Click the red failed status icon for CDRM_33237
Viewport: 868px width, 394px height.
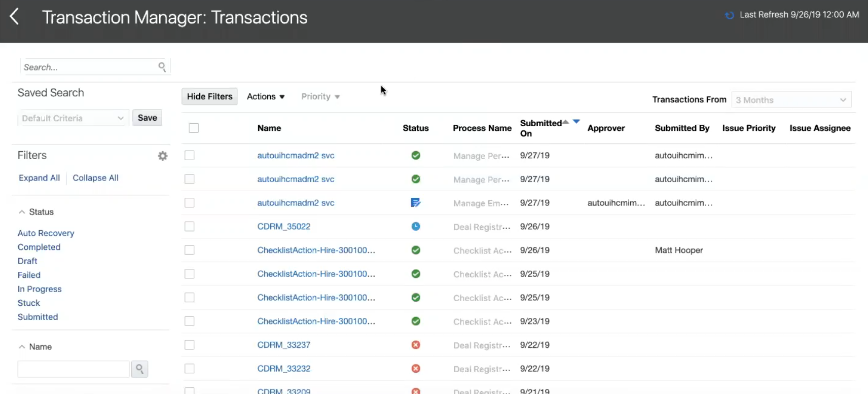point(416,345)
